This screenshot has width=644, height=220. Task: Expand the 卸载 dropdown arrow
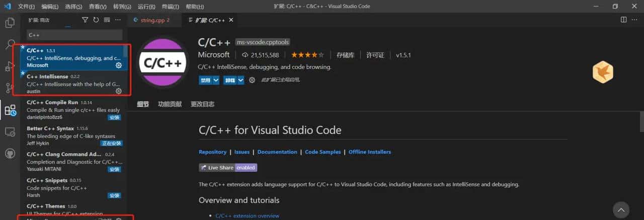pos(240,80)
